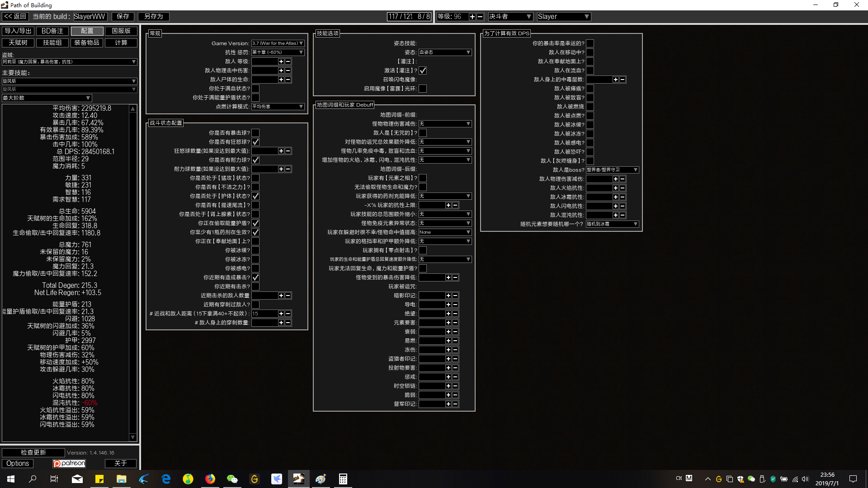Screen dimensions: 868x488
Task: Open the Slayer ascendancy dropdown
Action: 563,17
